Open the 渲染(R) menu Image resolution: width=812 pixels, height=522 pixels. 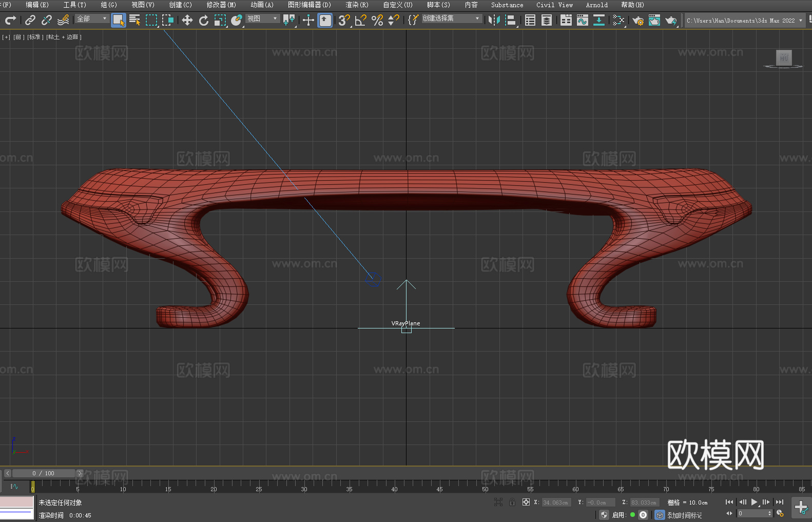click(x=357, y=5)
